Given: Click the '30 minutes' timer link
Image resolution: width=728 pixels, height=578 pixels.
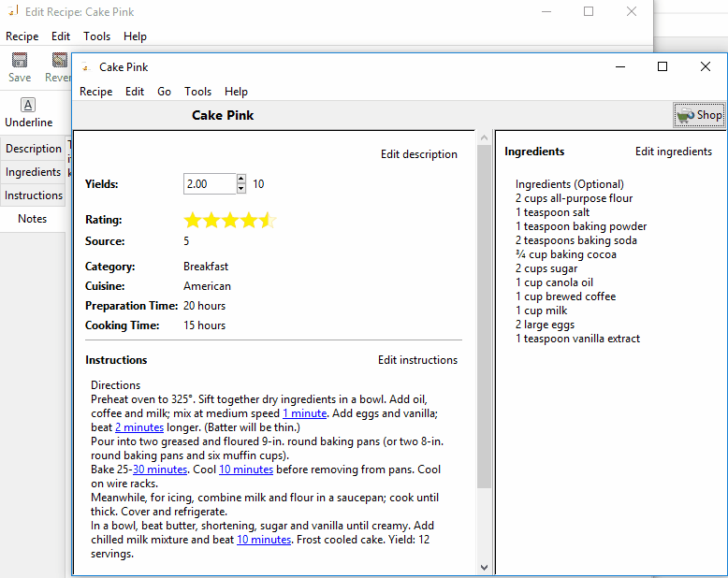Looking at the screenshot, I should point(160,470).
